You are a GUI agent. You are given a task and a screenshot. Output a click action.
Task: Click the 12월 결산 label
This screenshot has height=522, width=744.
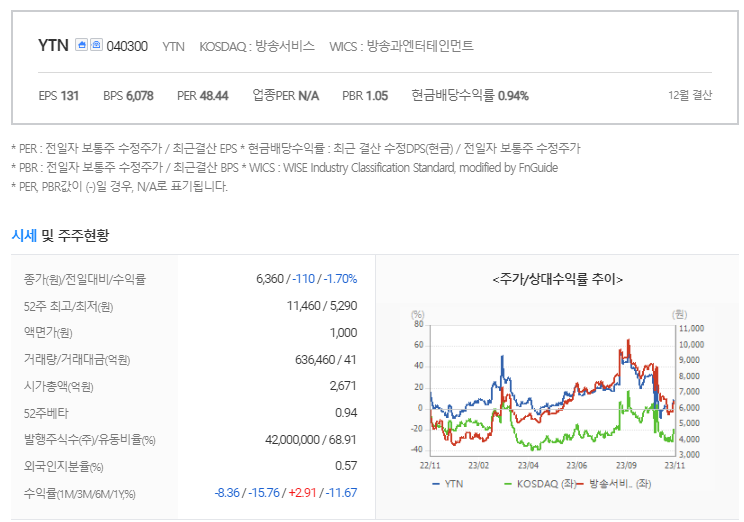[x=690, y=95]
